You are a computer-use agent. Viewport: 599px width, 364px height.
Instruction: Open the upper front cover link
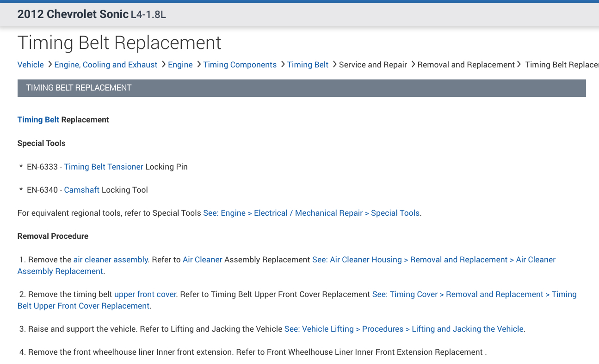pos(145,294)
